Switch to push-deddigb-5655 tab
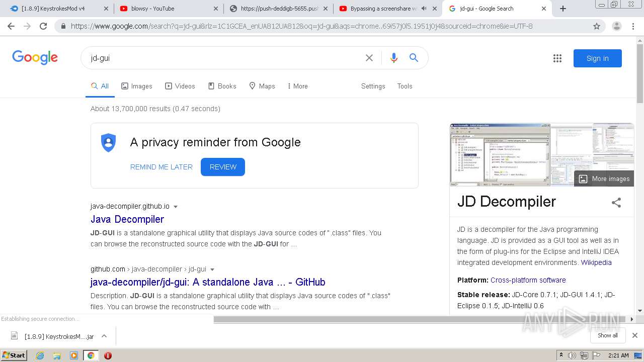Screen dimensions: 644x362 279,9
